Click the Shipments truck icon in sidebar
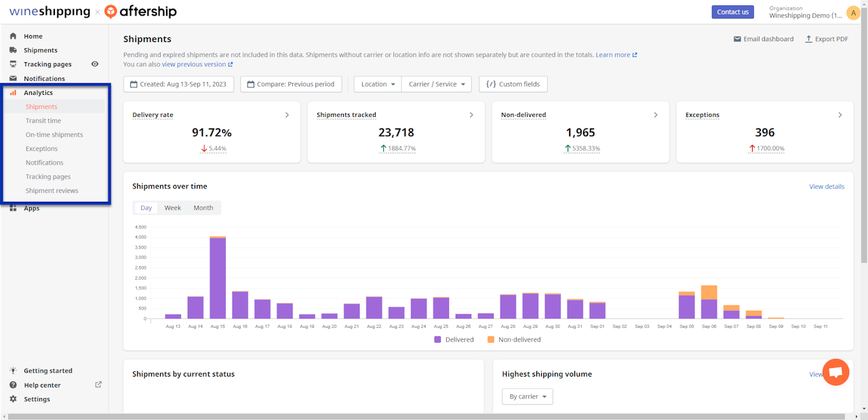The width and height of the screenshot is (868, 420). [13, 50]
